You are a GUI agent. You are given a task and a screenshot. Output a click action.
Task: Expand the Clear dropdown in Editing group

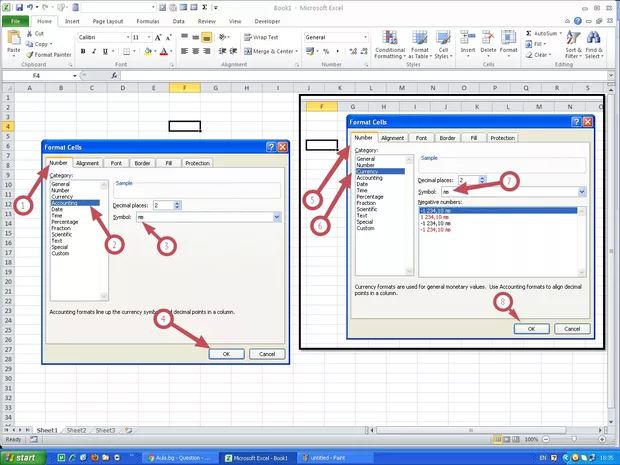click(x=548, y=55)
